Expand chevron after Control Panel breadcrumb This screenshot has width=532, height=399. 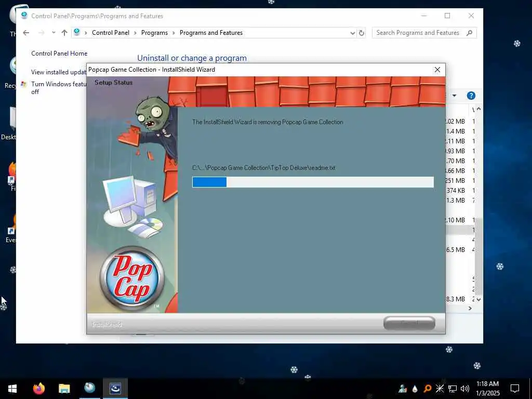[135, 33]
